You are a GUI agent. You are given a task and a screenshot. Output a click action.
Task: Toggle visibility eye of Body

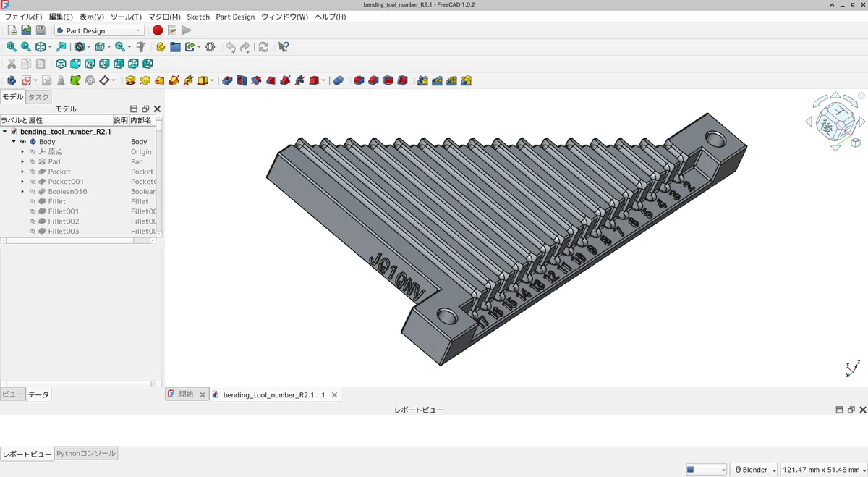coord(22,142)
